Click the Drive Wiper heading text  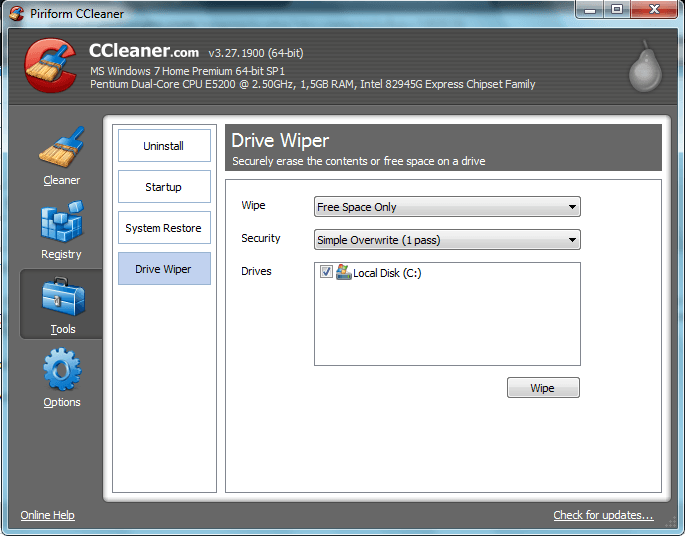tap(280, 141)
